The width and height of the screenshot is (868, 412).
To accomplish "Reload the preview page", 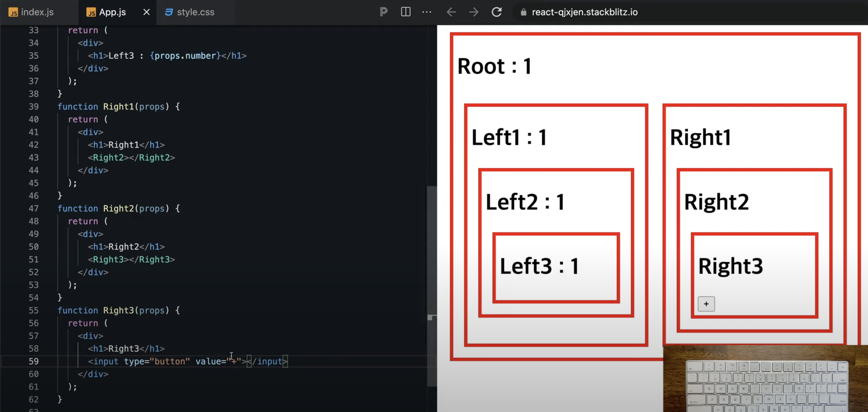I will pos(496,12).
